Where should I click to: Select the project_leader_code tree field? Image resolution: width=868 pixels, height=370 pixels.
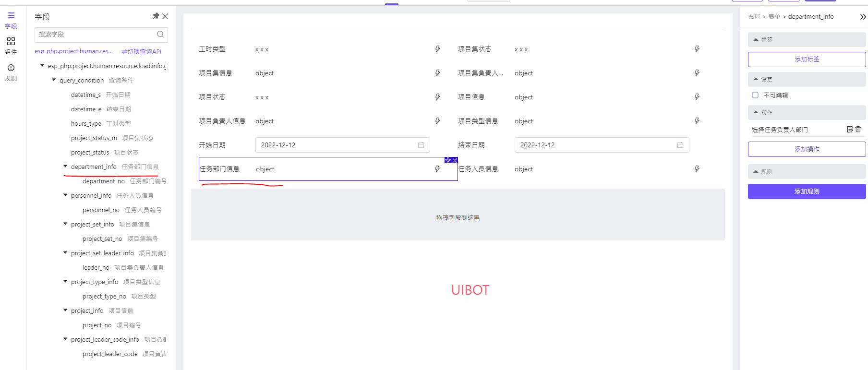click(x=124, y=354)
